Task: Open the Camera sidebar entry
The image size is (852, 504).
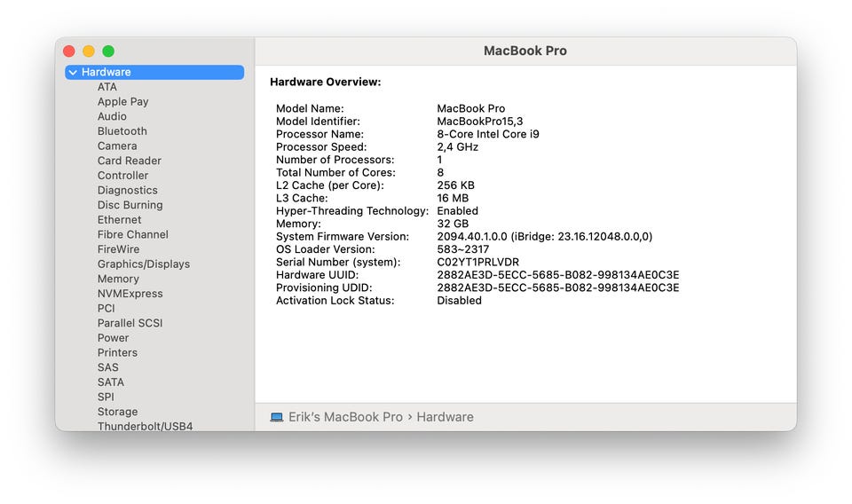Action: tap(117, 146)
